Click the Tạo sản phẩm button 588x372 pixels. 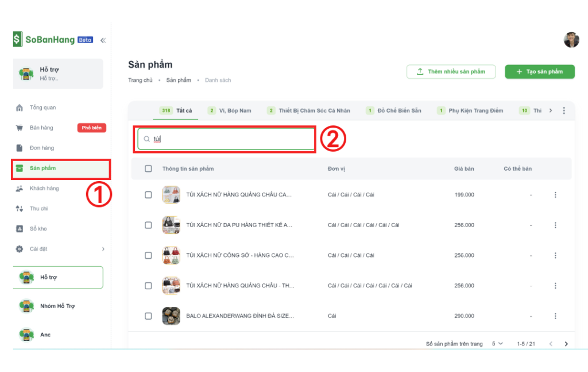[539, 72]
